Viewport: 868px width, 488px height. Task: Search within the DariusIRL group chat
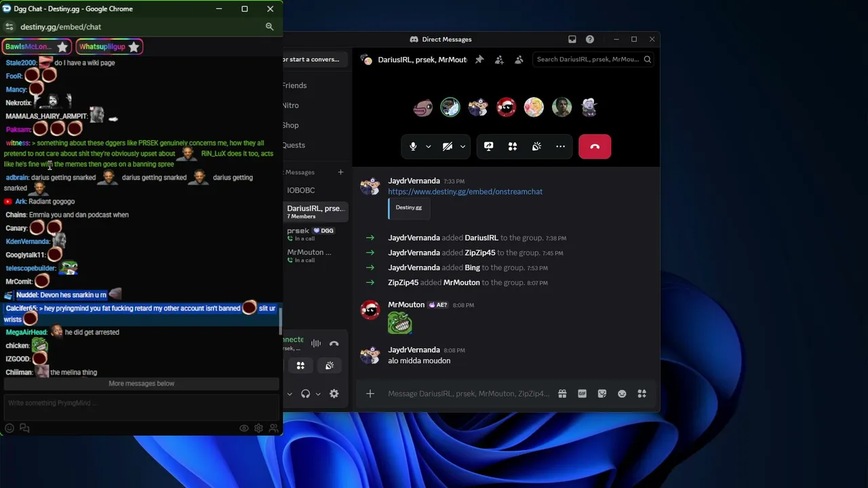[x=593, y=60]
